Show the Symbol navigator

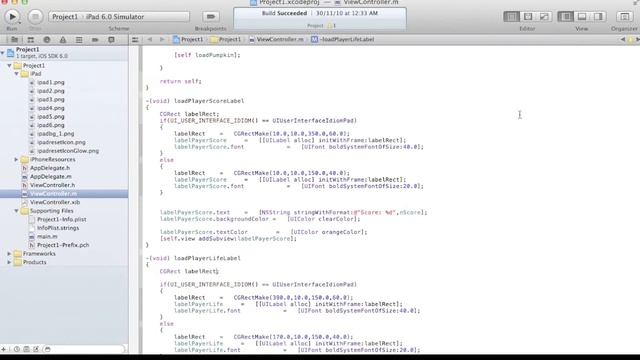[31, 40]
